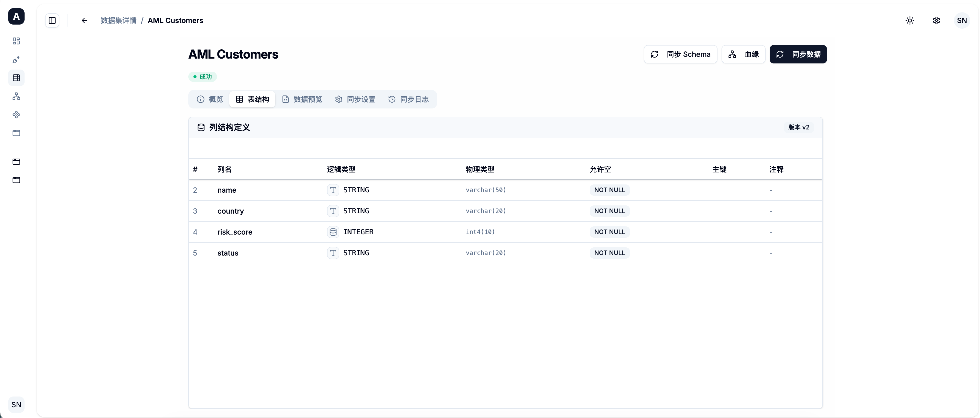Click the AML Customers breadcrumb text
980x418 pixels.
[175, 20]
